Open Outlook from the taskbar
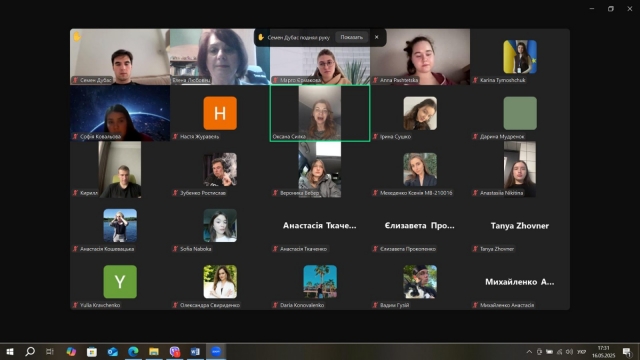 pos(112,351)
